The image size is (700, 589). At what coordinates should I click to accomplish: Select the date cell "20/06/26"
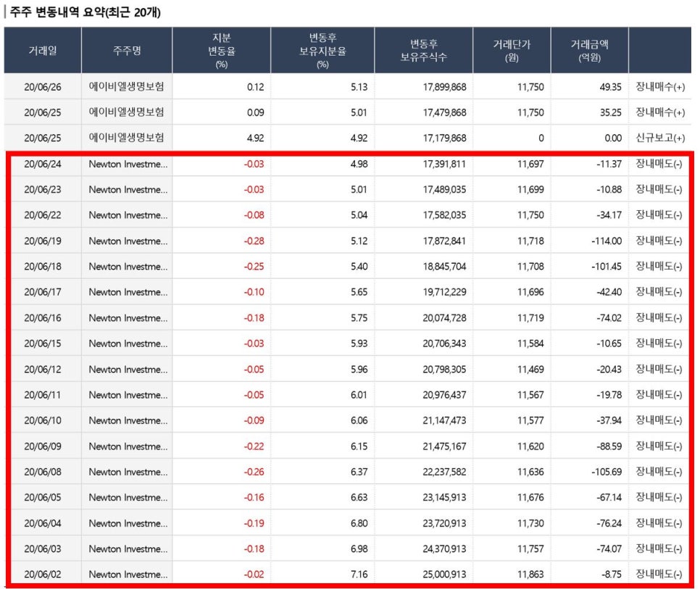pyautogui.click(x=43, y=87)
